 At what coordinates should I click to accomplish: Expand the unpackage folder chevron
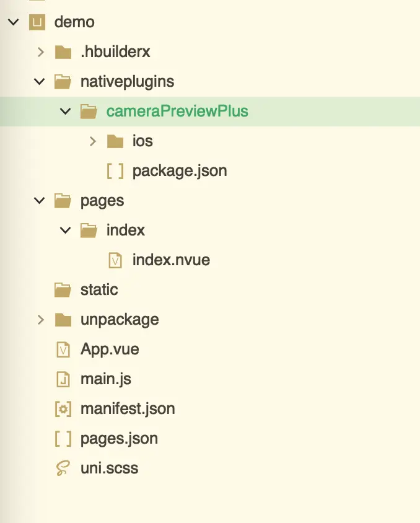pyautogui.click(x=40, y=320)
